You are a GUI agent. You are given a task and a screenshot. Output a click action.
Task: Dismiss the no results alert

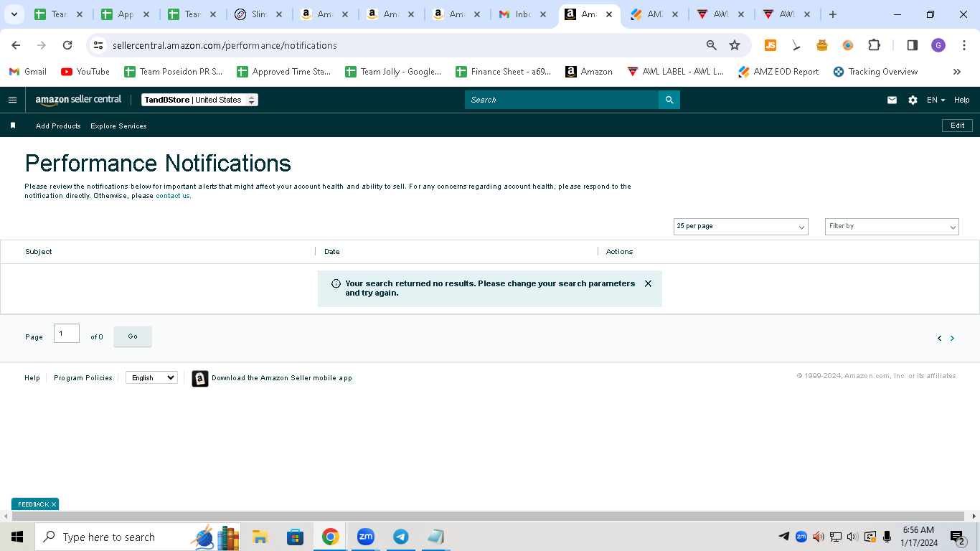[x=648, y=283]
